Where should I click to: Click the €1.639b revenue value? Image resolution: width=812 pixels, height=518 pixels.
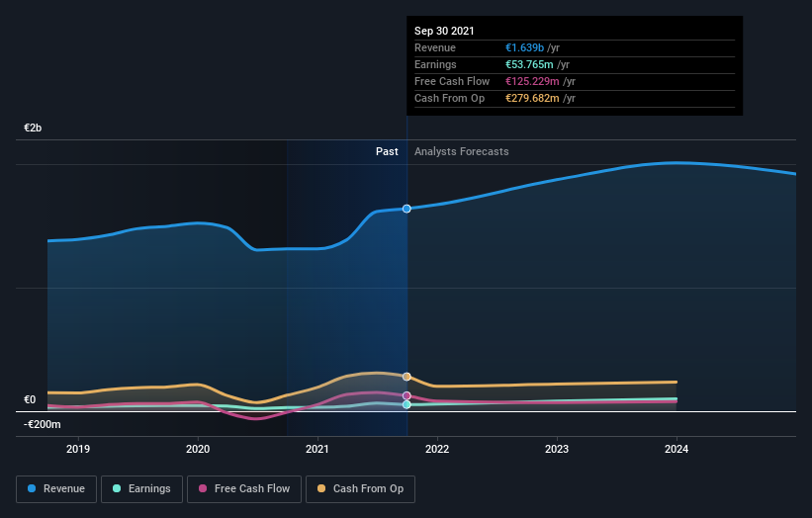(x=524, y=47)
